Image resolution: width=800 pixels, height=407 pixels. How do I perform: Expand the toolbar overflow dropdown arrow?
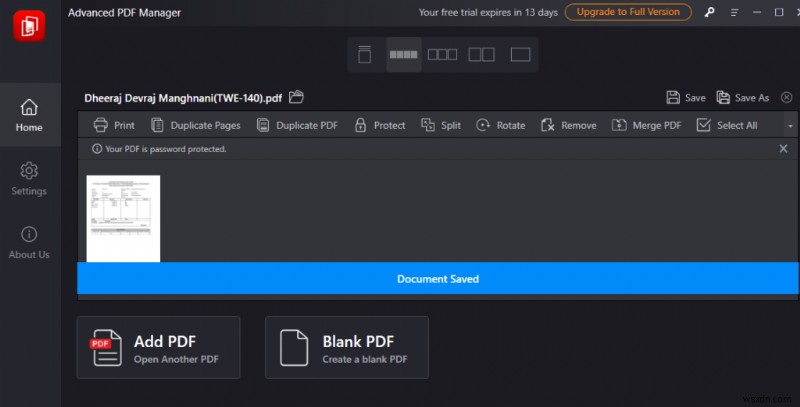(x=790, y=126)
